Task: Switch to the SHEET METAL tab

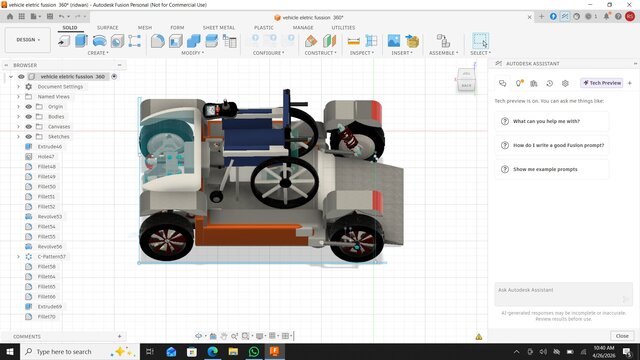Action: (x=219, y=28)
